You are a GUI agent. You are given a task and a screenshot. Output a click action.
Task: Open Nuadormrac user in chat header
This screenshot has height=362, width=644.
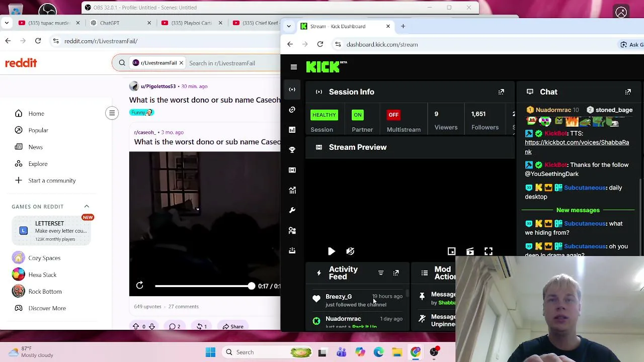click(553, 110)
